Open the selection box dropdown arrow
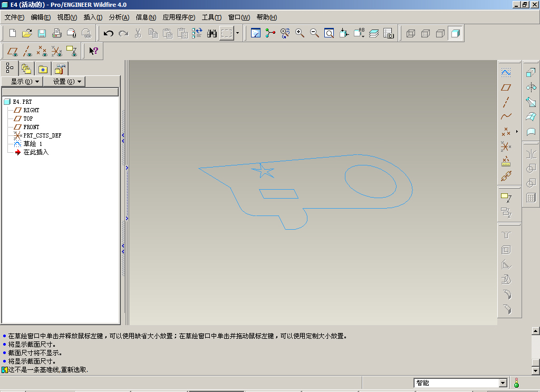 click(x=238, y=33)
